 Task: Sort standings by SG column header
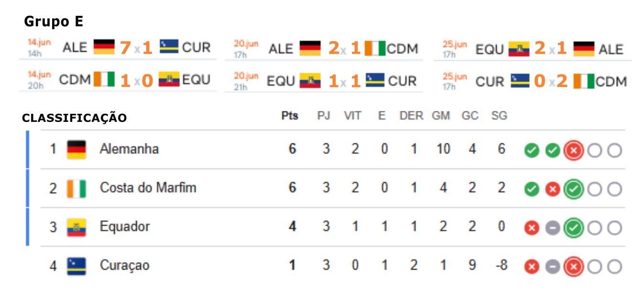pos(499,116)
